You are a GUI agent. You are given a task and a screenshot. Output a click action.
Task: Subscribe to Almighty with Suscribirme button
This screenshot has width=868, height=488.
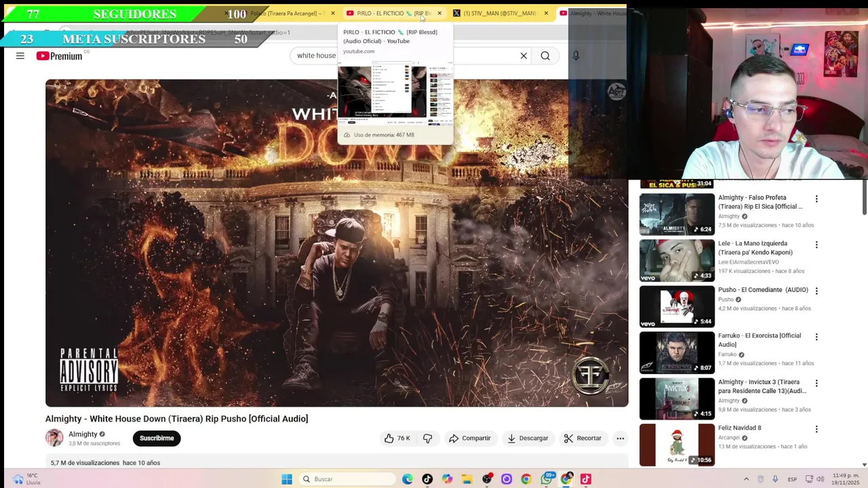[x=157, y=438]
